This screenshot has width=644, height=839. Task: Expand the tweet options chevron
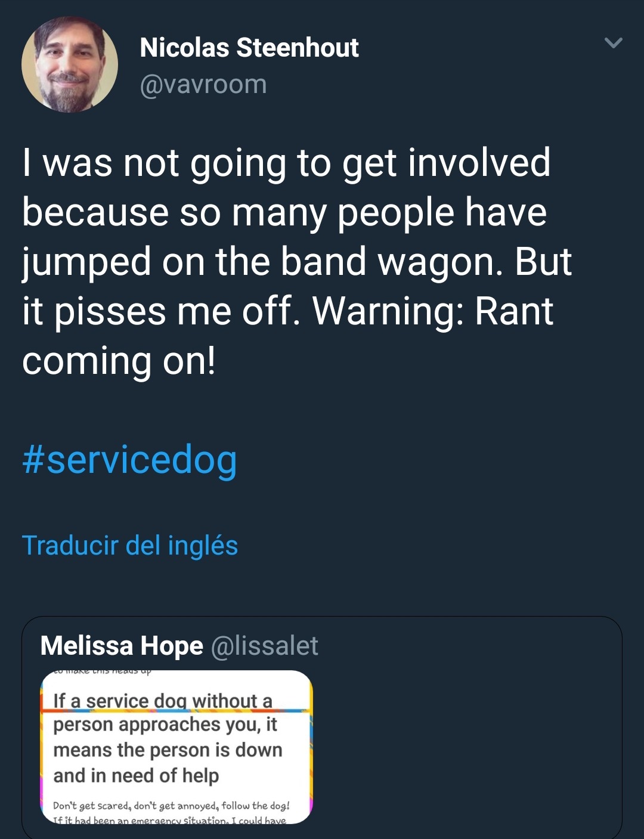613,43
